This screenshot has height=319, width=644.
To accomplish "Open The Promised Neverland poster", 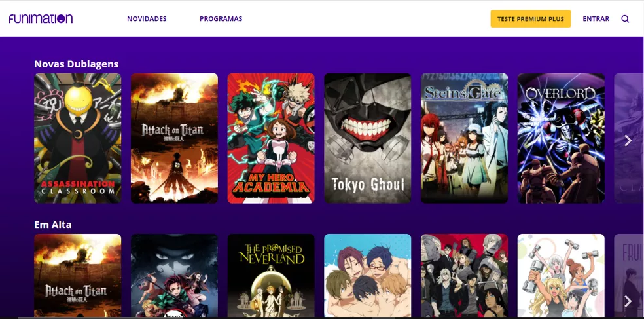I will (x=271, y=275).
